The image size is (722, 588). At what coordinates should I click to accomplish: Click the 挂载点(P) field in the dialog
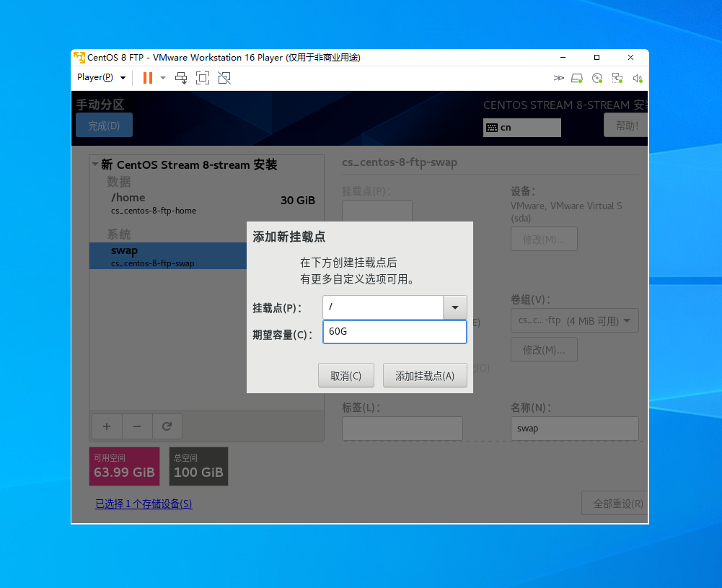point(383,307)
